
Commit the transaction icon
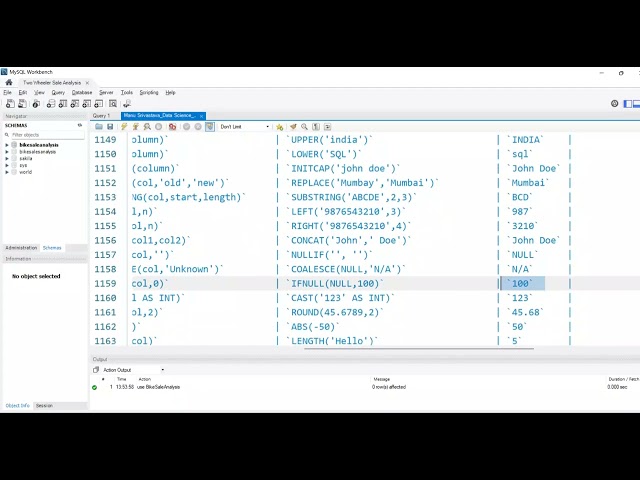click(187, 127)
